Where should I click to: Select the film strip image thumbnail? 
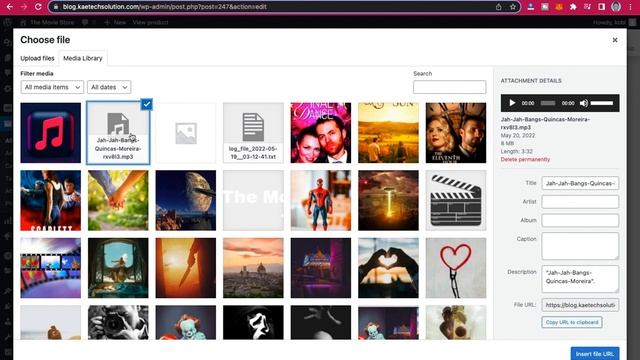51,268
